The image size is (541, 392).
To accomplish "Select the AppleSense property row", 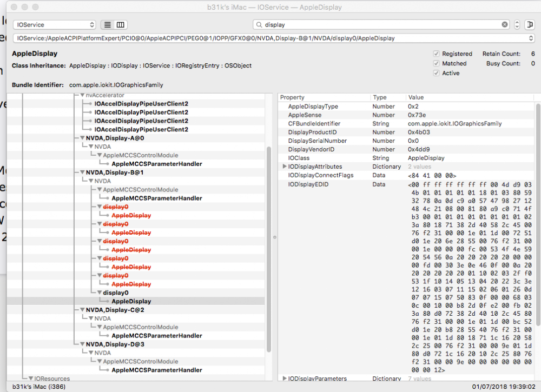I will [406, 115].
